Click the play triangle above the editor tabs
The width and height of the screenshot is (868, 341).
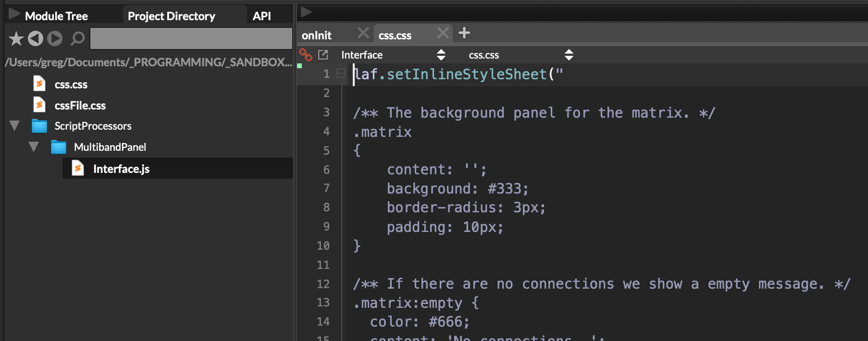[306, 12]
